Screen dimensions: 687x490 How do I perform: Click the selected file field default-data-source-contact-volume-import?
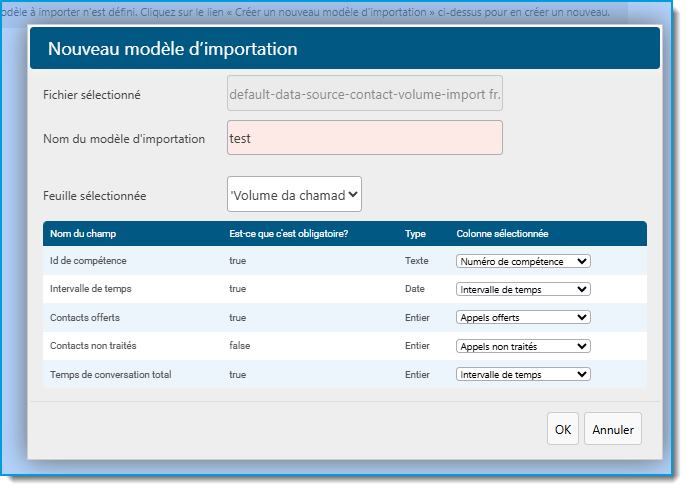pyautogui.click(x=365, y=93)
